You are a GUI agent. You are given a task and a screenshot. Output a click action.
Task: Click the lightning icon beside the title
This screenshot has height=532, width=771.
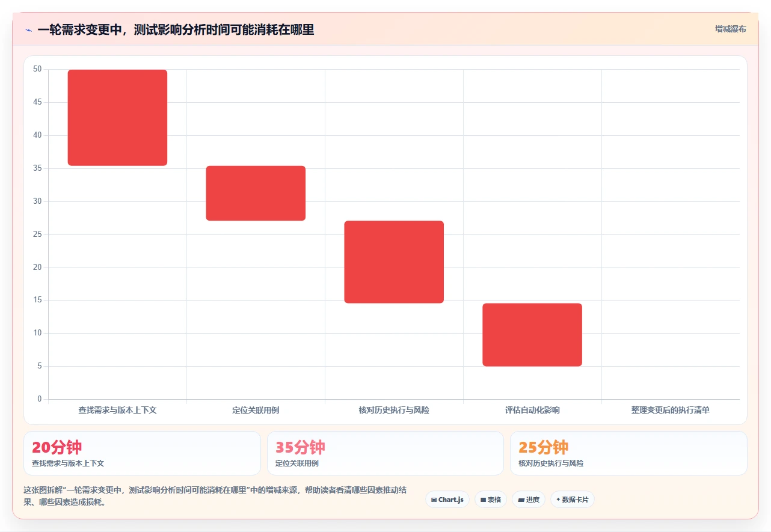pos(28,30)
